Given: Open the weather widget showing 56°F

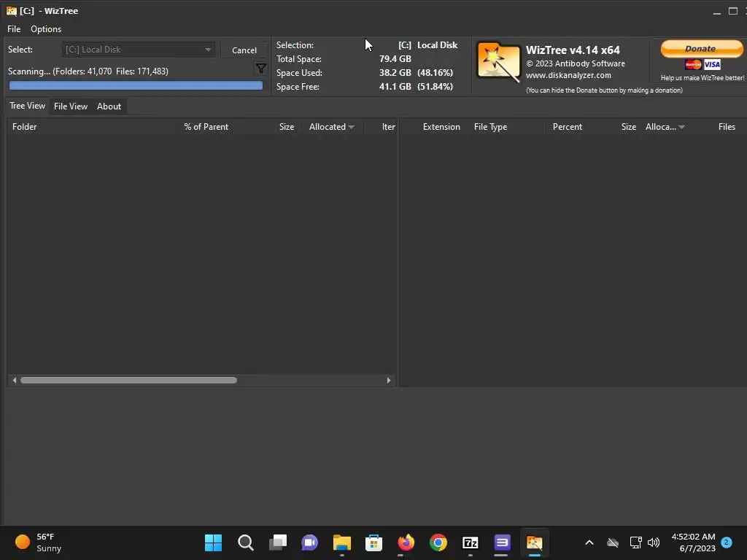Looking at the screenshot, I should 38,542.
